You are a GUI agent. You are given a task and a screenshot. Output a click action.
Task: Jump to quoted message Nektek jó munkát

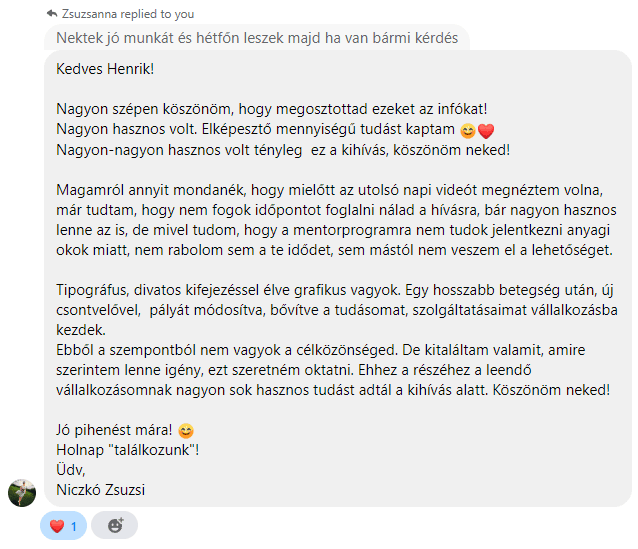(257, 38)
